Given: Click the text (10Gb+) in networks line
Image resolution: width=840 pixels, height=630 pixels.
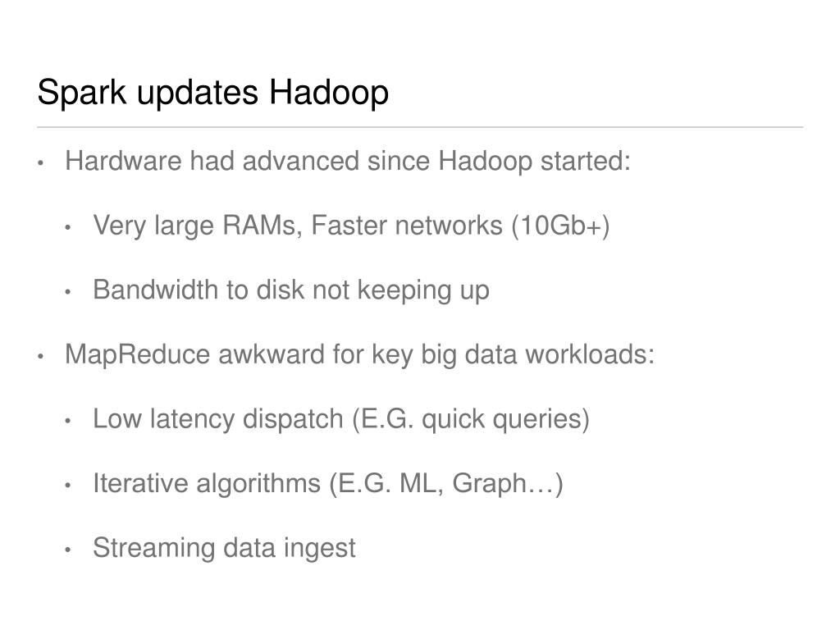Looking at the screenshot, I should [560, 225].
